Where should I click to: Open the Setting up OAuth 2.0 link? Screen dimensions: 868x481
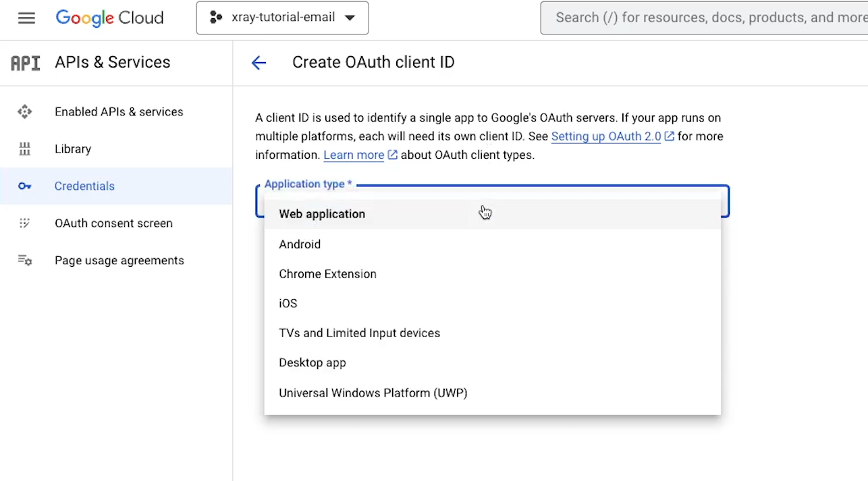pyautogui.click(x=606, y=136)
